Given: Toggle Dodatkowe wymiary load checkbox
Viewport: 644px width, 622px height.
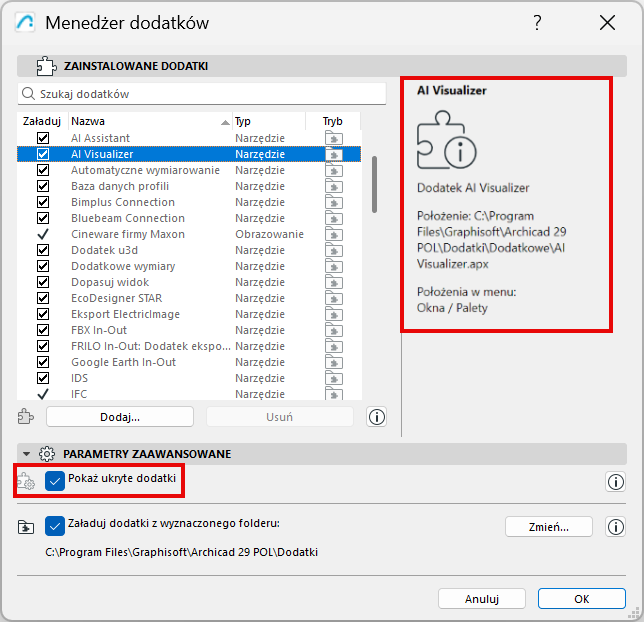Looking at the screenshot, I should click(43, 266).
